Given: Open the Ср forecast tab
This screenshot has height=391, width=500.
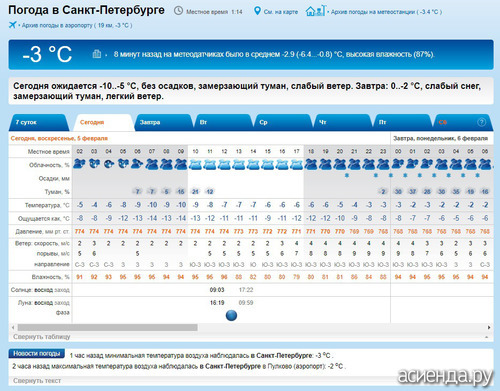Looking at the screenshot, I should 283,122.
